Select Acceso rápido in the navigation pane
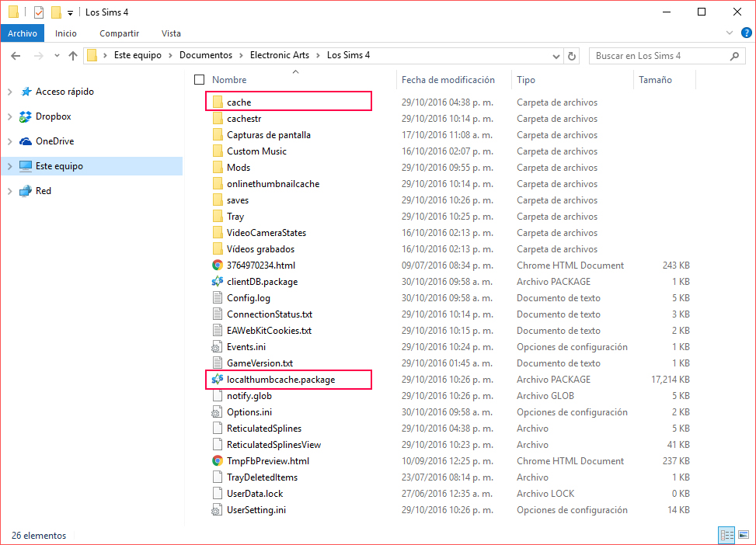 click(x=64, y=92)
